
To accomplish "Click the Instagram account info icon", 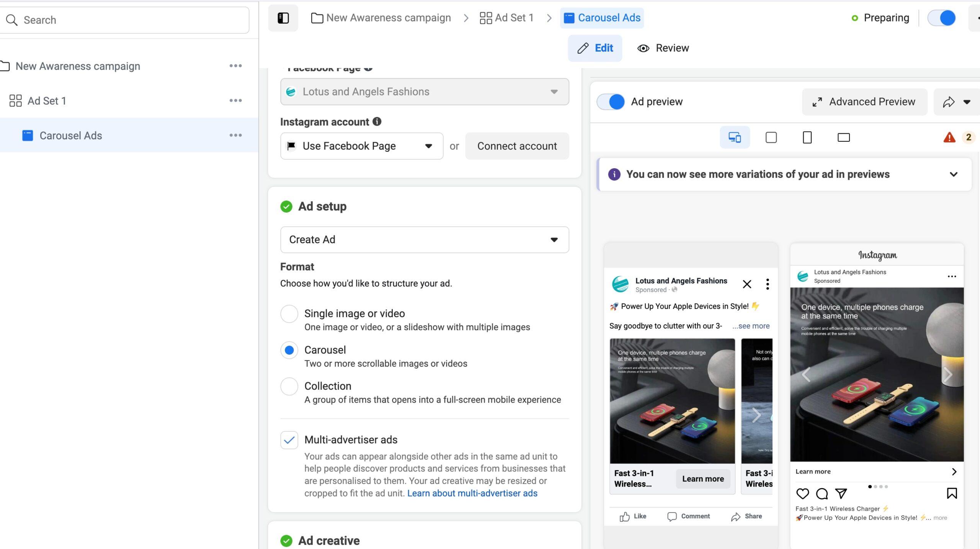I will (x=377, y=121).
